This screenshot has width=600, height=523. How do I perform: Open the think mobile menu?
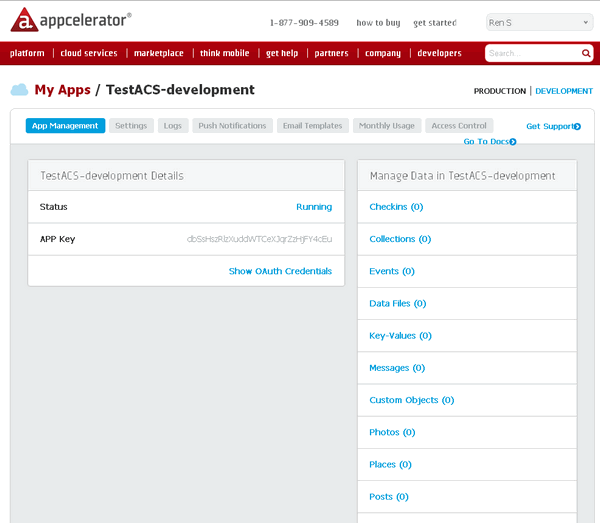(x=225, y=53)
